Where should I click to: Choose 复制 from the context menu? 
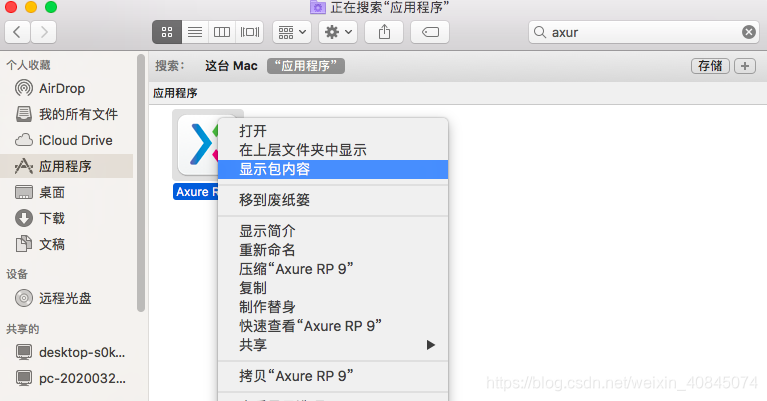[x=333, y=288]
